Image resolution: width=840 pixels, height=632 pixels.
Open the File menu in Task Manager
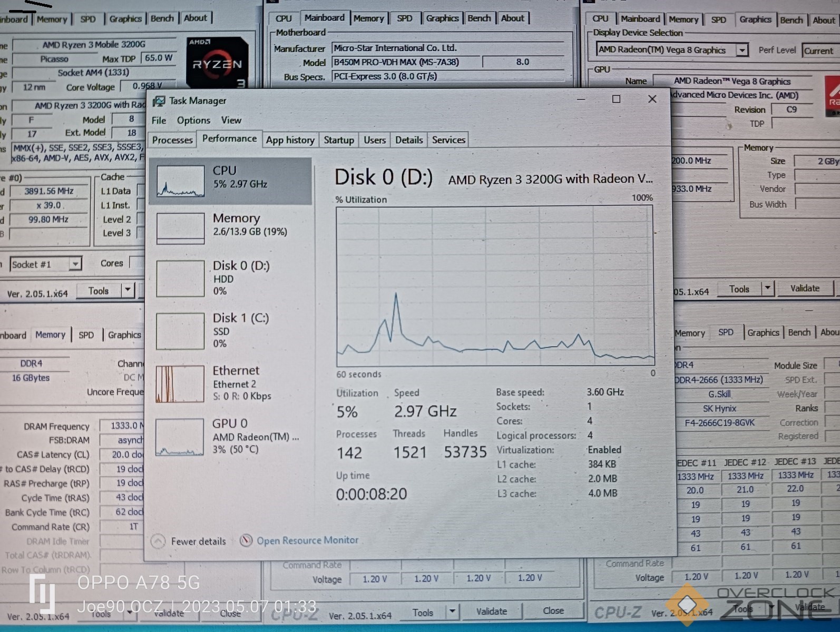[159, 121]
